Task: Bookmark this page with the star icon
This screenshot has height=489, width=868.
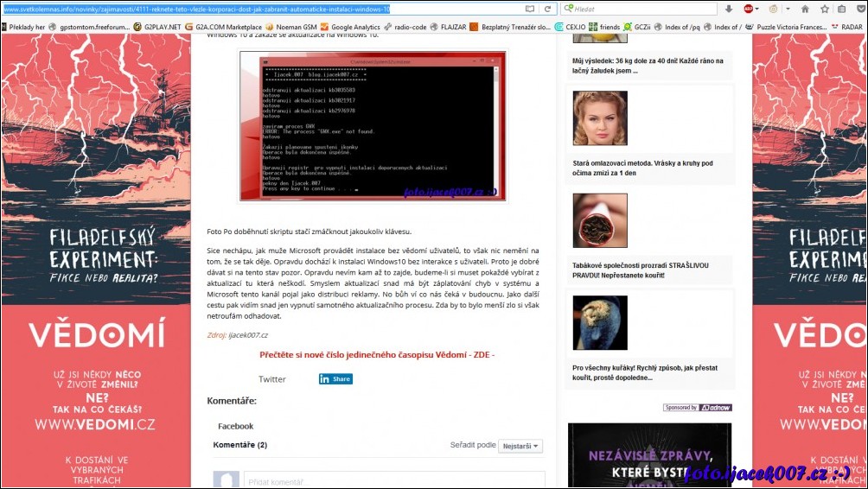Action: (823, 9)
